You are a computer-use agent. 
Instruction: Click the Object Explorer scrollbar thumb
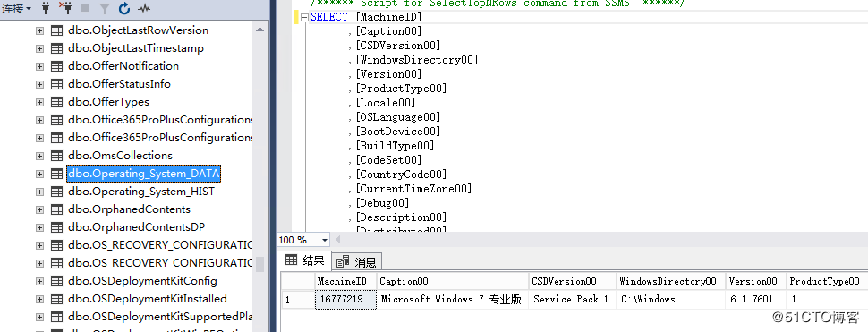[x=260, y=265]
